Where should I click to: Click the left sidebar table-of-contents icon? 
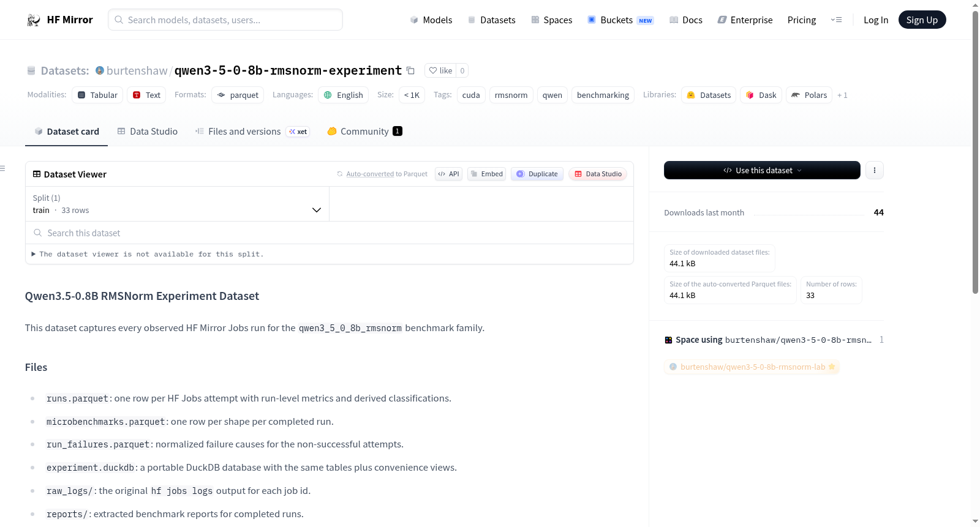2,168
